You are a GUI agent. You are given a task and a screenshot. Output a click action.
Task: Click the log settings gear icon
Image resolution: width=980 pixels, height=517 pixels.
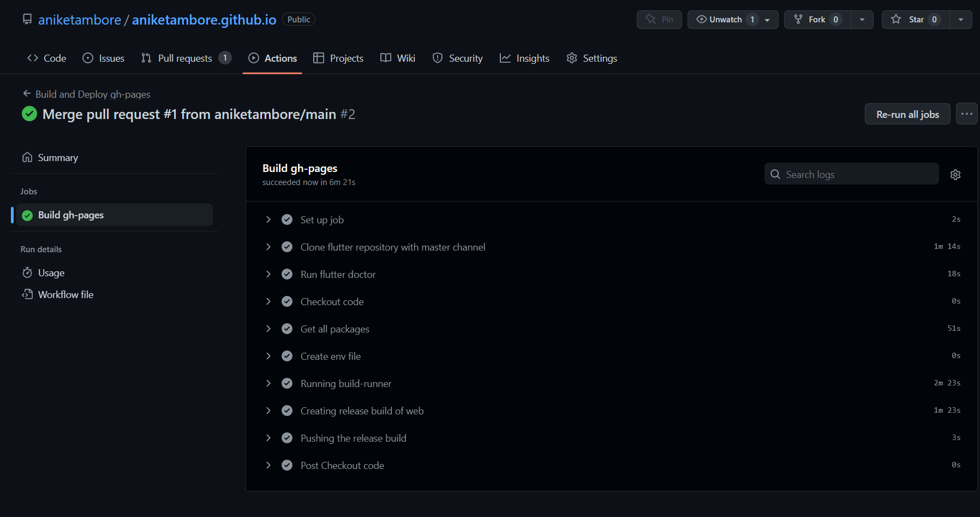pyautogui.click(x=955, y=175)
